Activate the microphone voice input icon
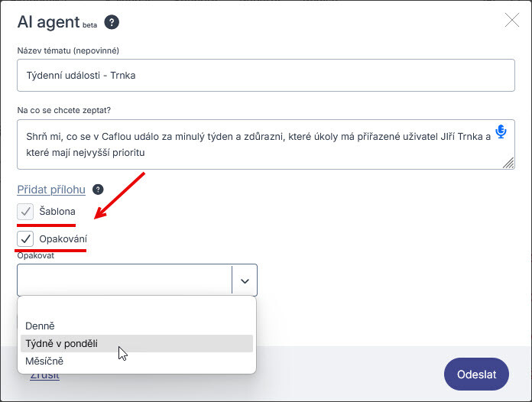This screenshot has height=402, width=532. coord(501,131)
